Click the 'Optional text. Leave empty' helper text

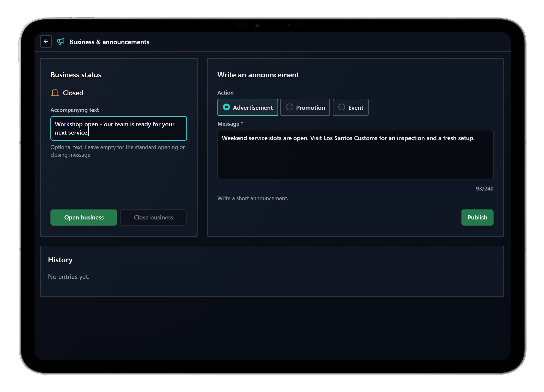pyautogui.click(x=118, y=151)
